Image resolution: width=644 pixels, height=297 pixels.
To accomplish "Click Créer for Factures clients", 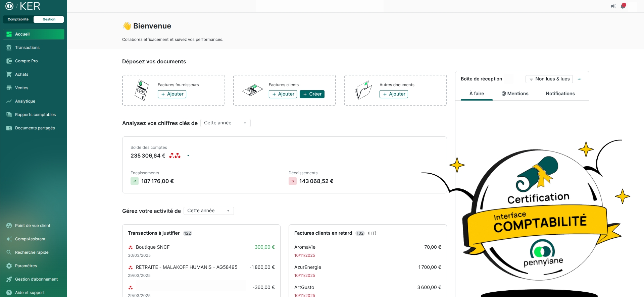I will click(x=312, y=94).
